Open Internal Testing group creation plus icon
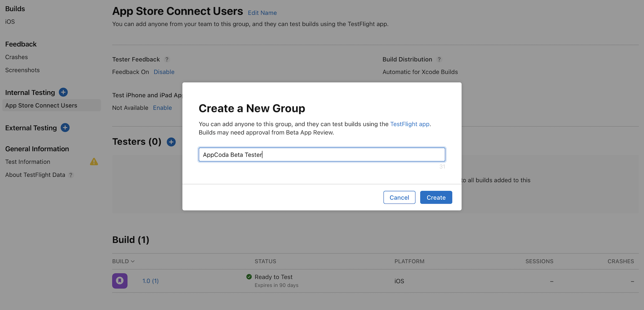 [x=63, y=92]
